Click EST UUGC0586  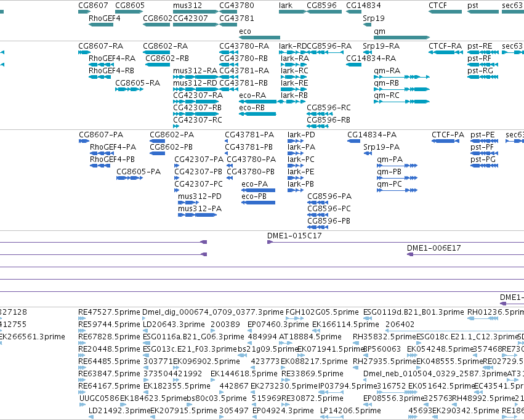[x=99, y=398]
